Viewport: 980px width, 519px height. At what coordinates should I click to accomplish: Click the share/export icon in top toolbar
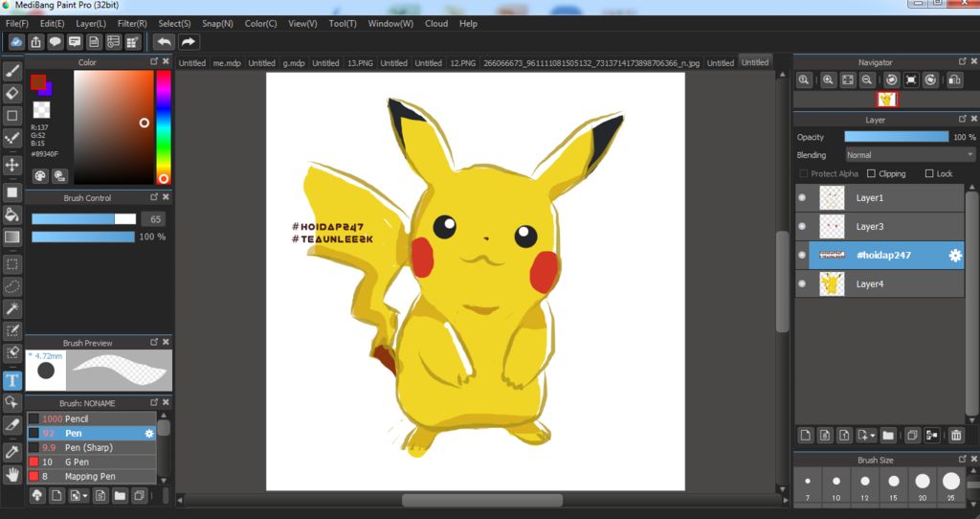[35, 42]
